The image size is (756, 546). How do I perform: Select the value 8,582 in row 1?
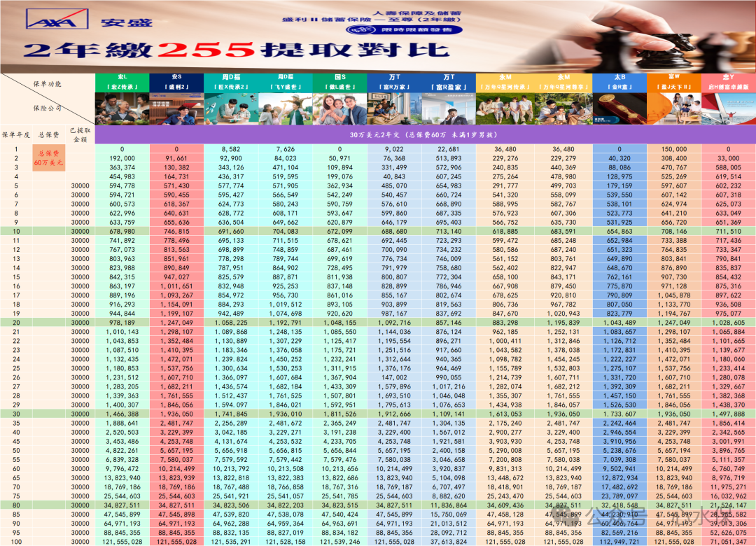[x=231, y=149]
